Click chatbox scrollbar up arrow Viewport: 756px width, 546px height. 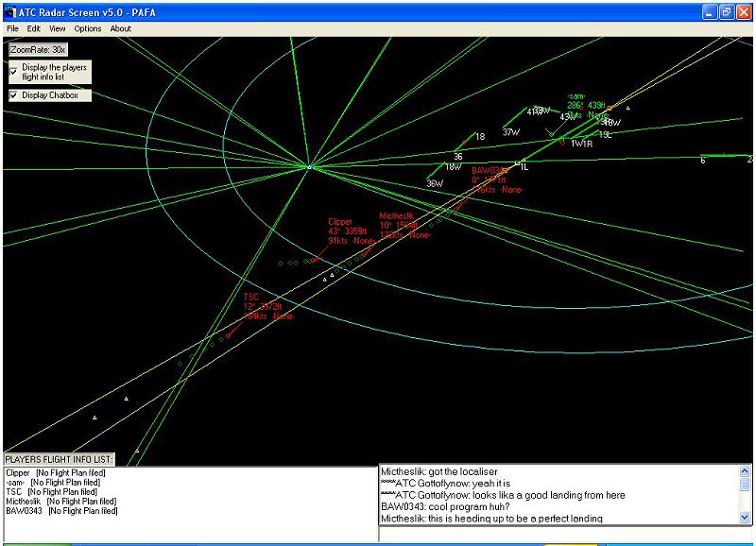tap(745, 469)
